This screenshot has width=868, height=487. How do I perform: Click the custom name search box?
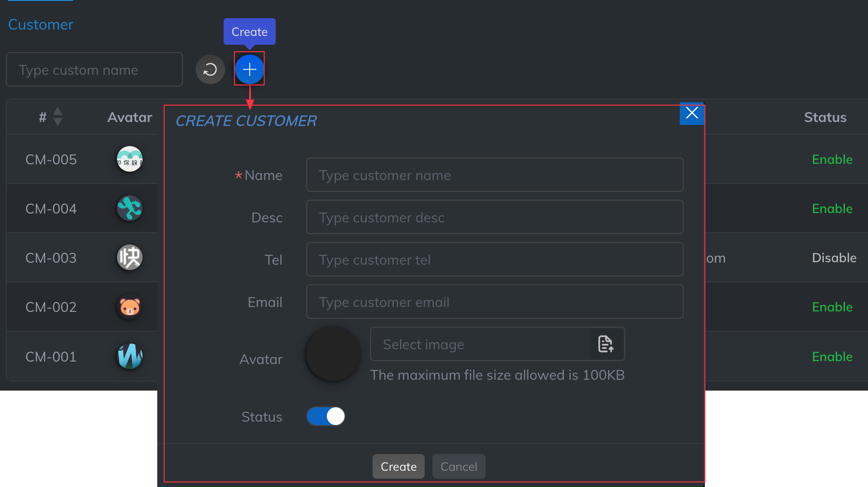coord(94,69)
